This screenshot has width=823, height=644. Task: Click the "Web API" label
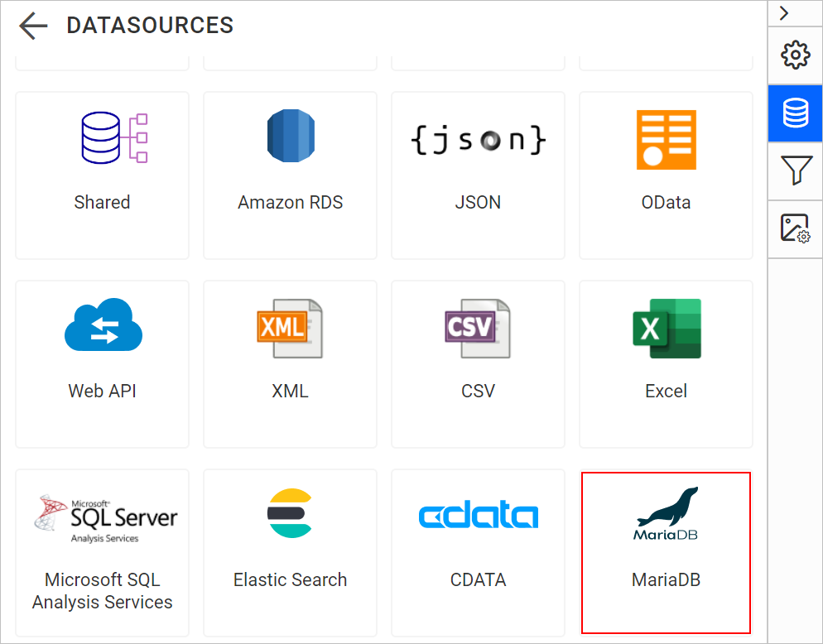(x=103, y=391)
